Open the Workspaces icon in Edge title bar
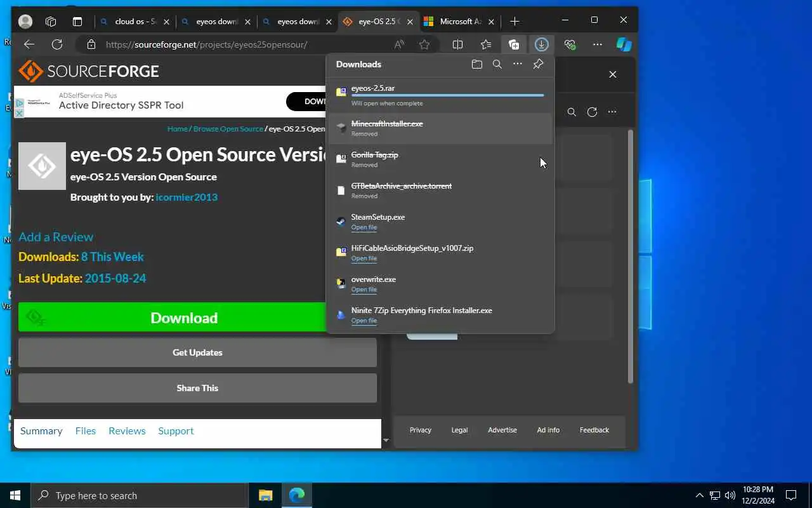This screenshot has width=812, height=508. 51,22
